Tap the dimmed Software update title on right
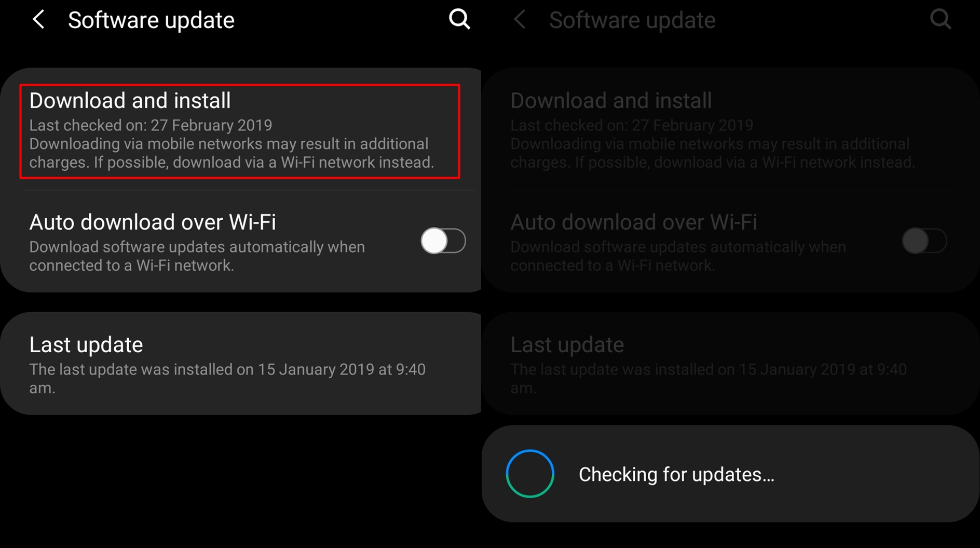980x548 pixels. click(x=632, y=20)
